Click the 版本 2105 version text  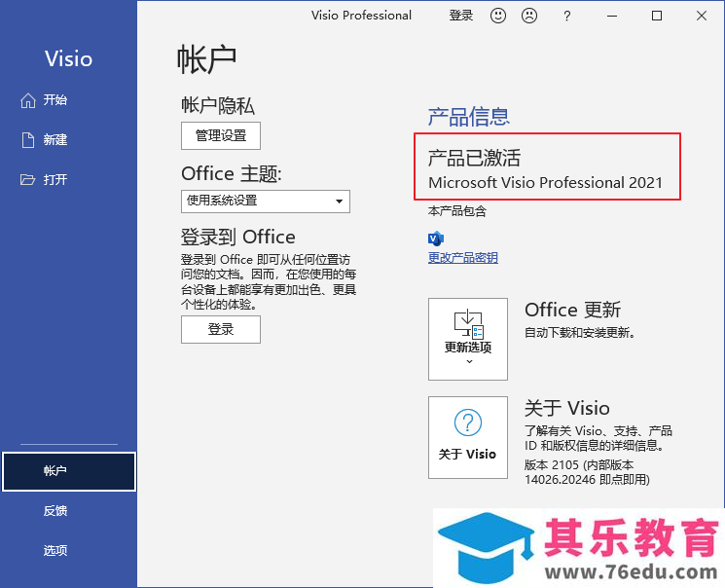pyautogui.click(x=587, y=472)
